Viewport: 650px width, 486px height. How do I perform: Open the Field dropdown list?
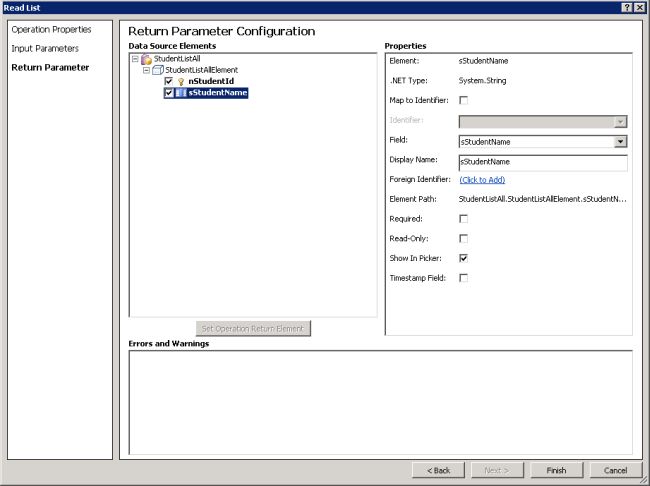pyautogui.click(x=621, y=141)
